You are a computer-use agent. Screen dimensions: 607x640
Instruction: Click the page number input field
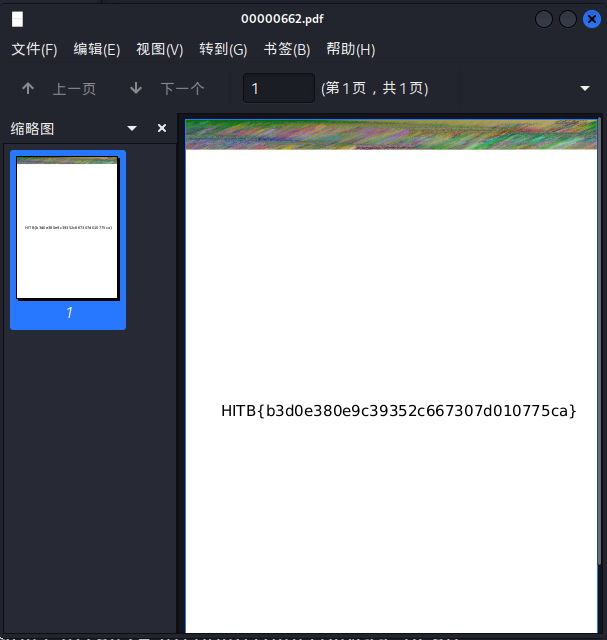[x=278, y=88]
